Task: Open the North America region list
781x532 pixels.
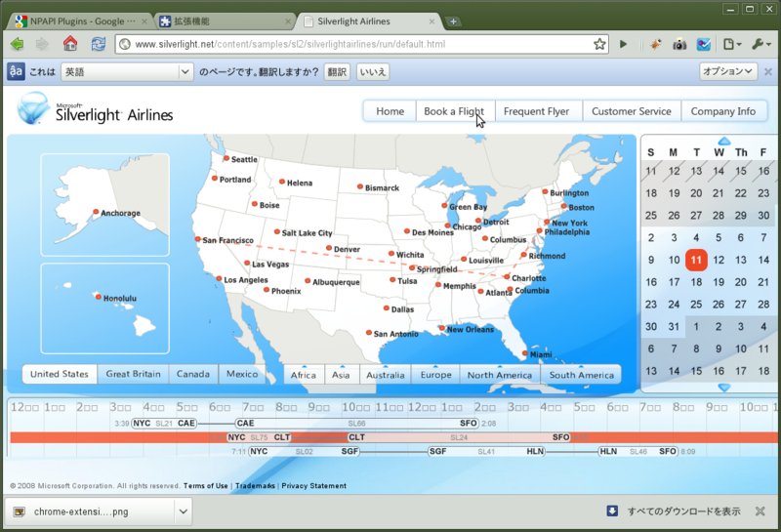Action: pos(500,375)
